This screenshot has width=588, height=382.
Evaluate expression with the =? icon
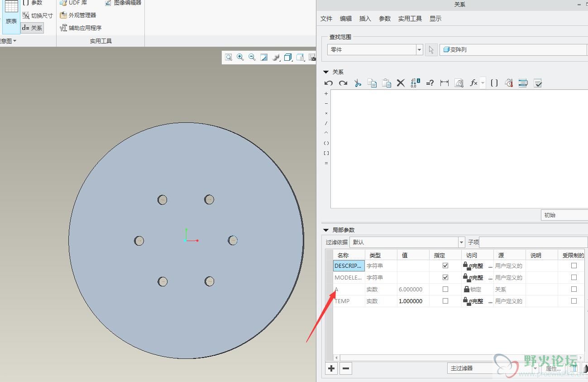(x=430, y=83)
